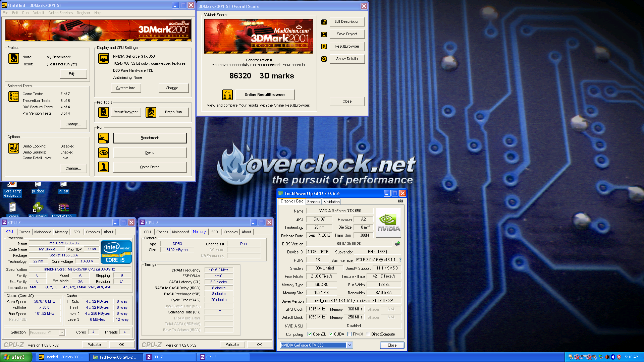Click the BIOS Version field in GPU-Z
Viewport: 644px width, 362px height.
click(x=349, y=244)
